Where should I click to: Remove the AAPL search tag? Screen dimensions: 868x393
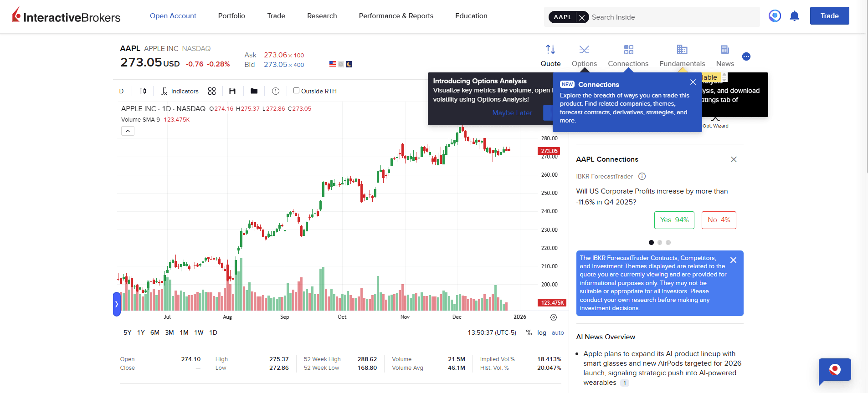pos(582,17)
